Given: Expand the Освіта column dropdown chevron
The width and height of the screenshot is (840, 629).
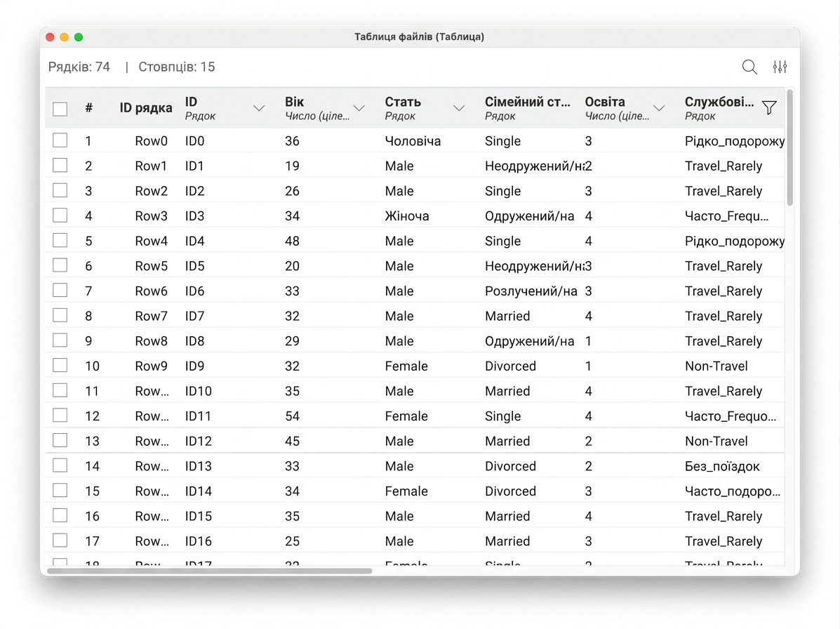Looking at the screenshot, I should [659, 108].
